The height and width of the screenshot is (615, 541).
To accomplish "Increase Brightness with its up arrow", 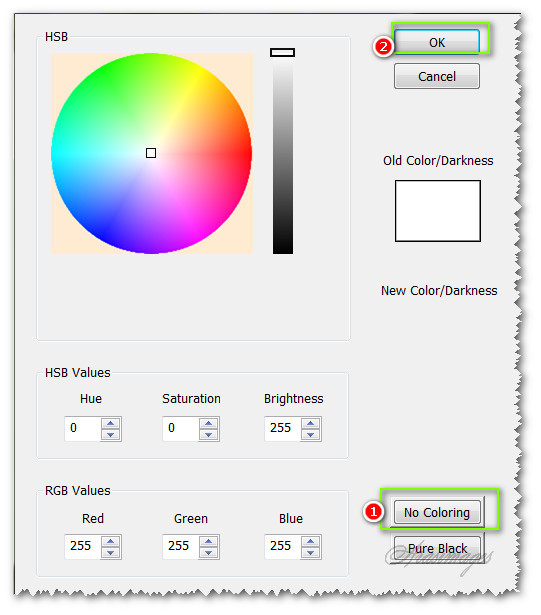I will point(311,423).
